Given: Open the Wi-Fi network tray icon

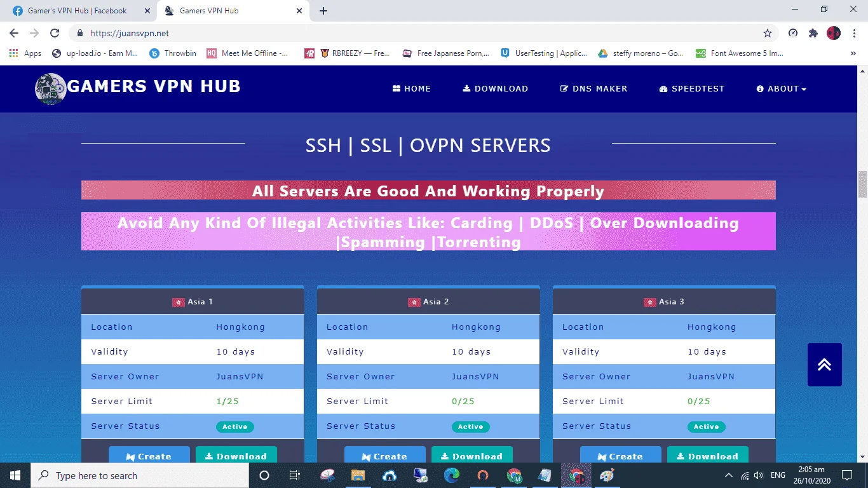Looking at the screenshot, I should (744, 475).
